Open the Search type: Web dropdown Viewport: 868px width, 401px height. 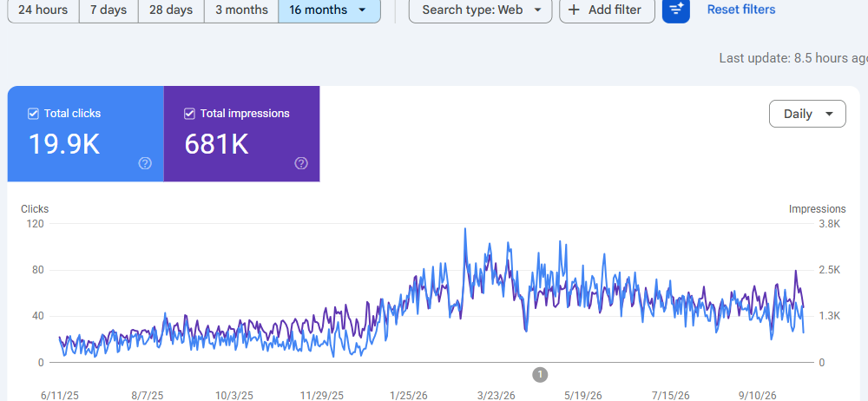(x=481, y=10)
